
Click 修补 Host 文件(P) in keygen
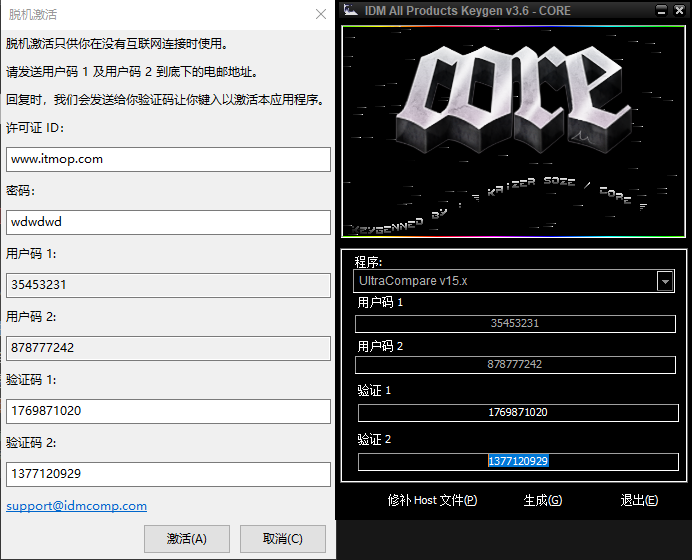432,500
